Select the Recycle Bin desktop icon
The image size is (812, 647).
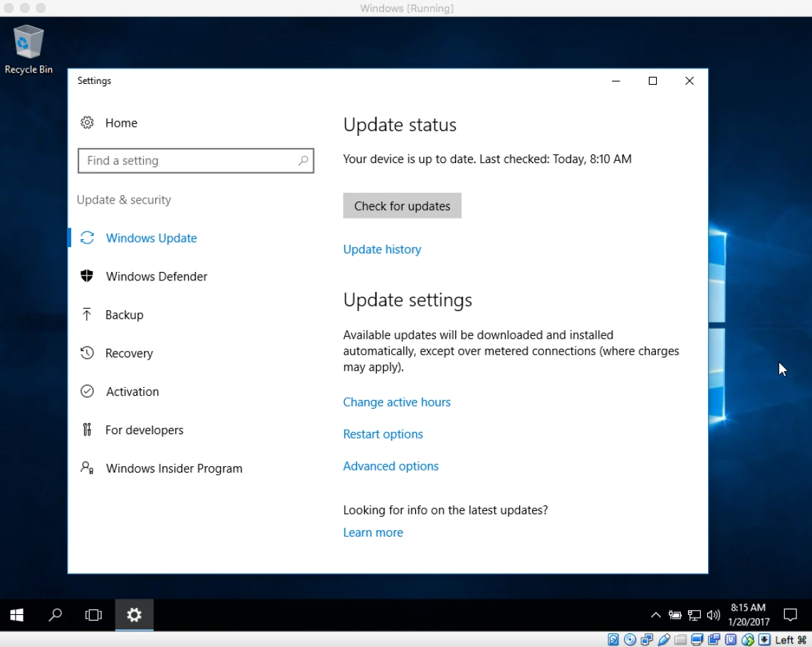point(28,50)
